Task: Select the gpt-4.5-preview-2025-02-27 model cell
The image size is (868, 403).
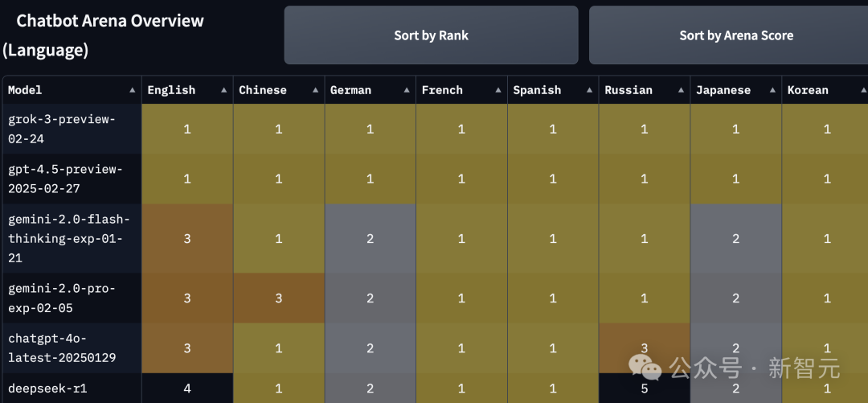Action: 72,179
